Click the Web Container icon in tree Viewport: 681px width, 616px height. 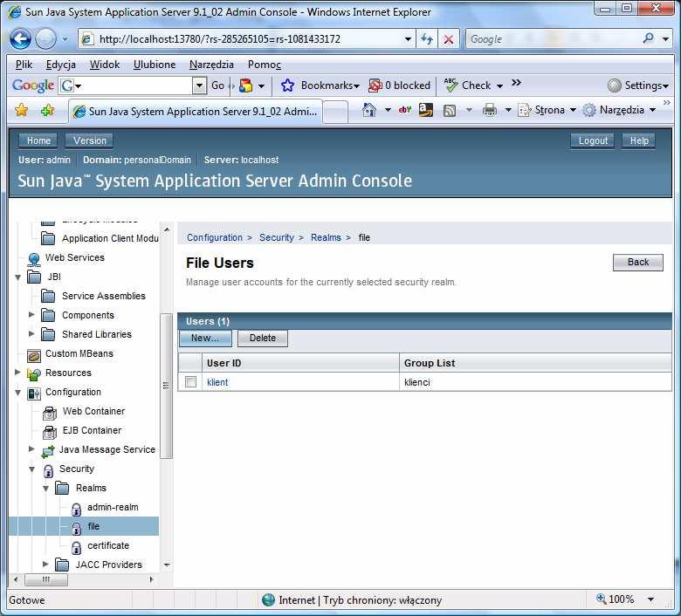(x=50, y=413)
